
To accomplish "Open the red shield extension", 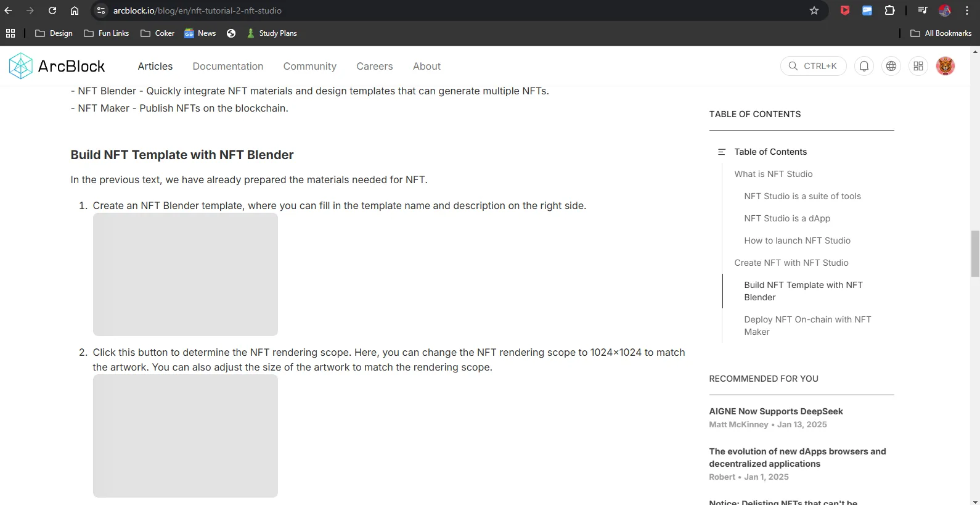I will (845, 10).
